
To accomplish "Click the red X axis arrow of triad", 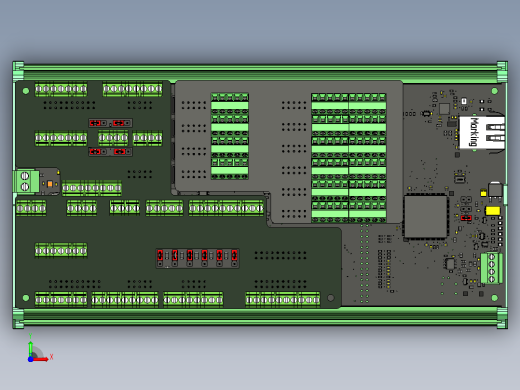I will click(x=41, y=359).
